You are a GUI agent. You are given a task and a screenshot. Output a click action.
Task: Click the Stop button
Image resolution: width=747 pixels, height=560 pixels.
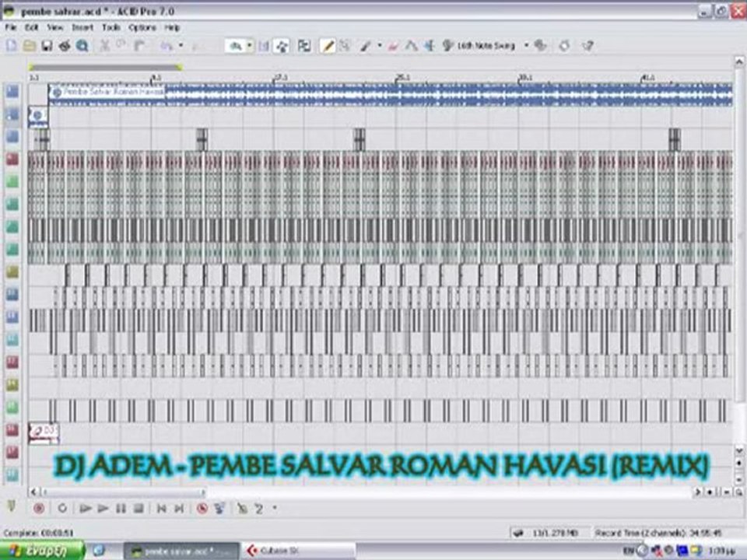pyautogui.click(x=139, y=509)
